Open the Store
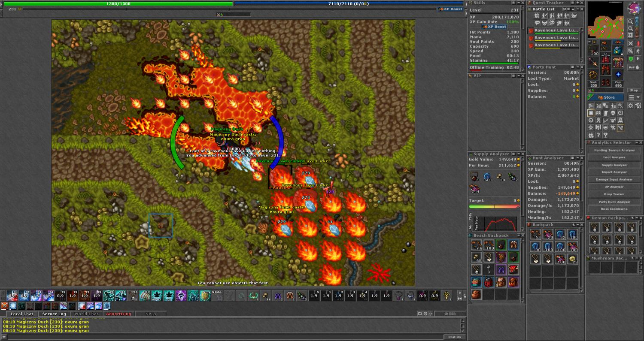Image resolution: width=644 pixels, height=341 pixels. [605, 97]
